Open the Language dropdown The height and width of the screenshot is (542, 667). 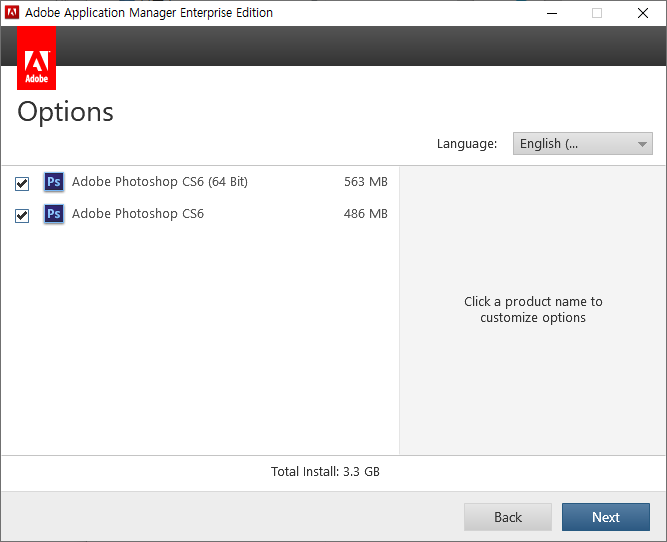[x=582, y=144]
